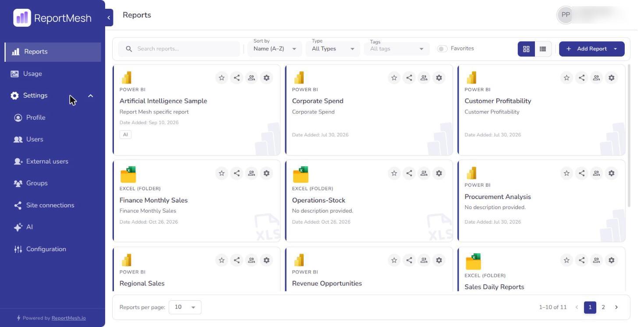Open settings gear on Finance Monthly Sales
The image size is (644, 327).
pos(266,173)
